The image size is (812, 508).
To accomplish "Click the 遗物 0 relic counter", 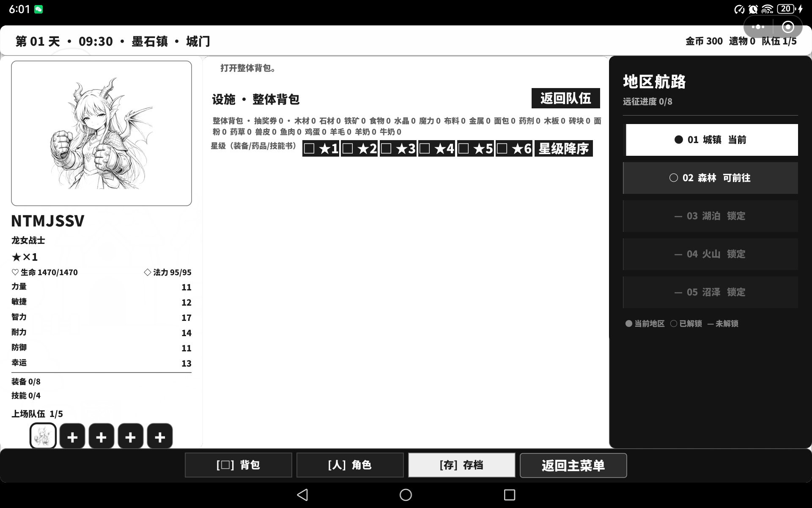I will pyautogui.click(x=742, y=41).
